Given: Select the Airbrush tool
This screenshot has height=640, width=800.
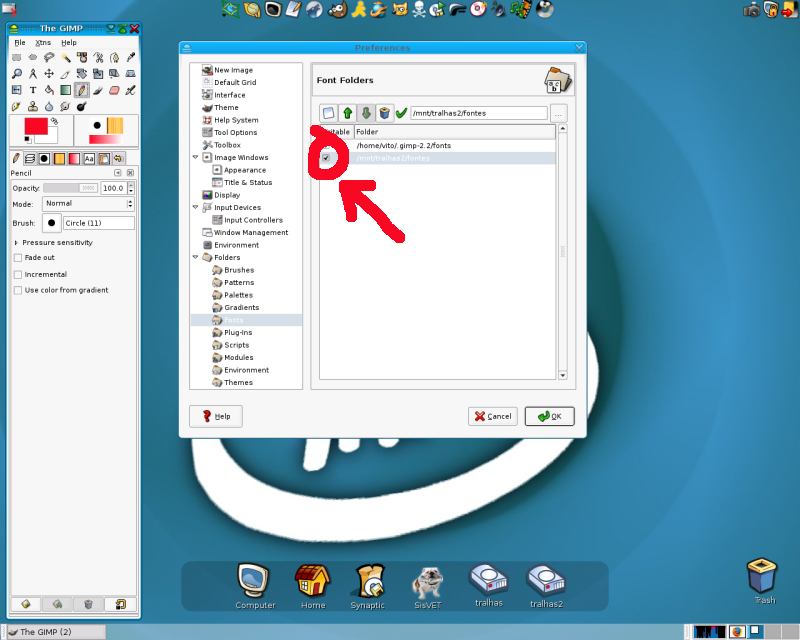Looking at the screenshot, I should 131,90.
